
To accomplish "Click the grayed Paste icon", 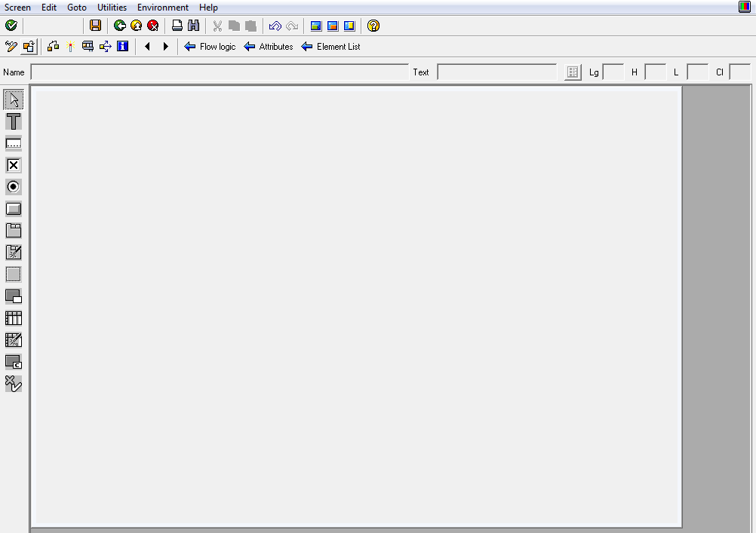I will (250, 26).
